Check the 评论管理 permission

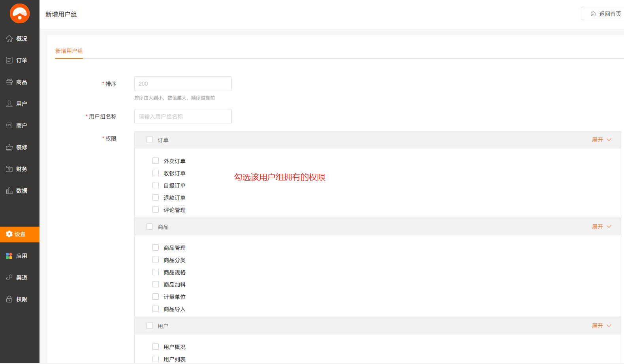point(156,210)
